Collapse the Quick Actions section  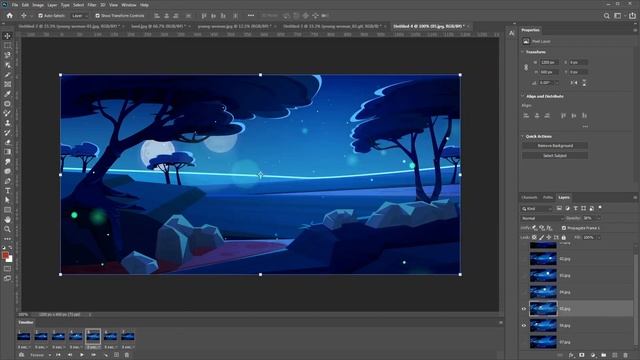(x=523, y=136)
